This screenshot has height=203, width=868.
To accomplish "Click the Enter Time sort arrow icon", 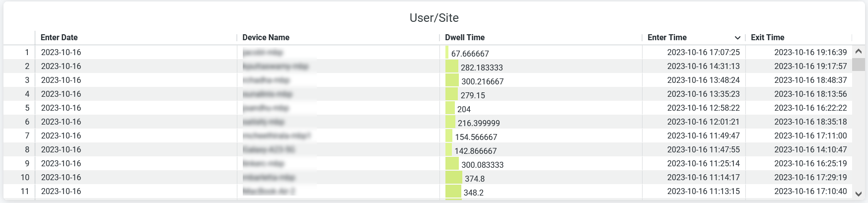I will point(737,38).
